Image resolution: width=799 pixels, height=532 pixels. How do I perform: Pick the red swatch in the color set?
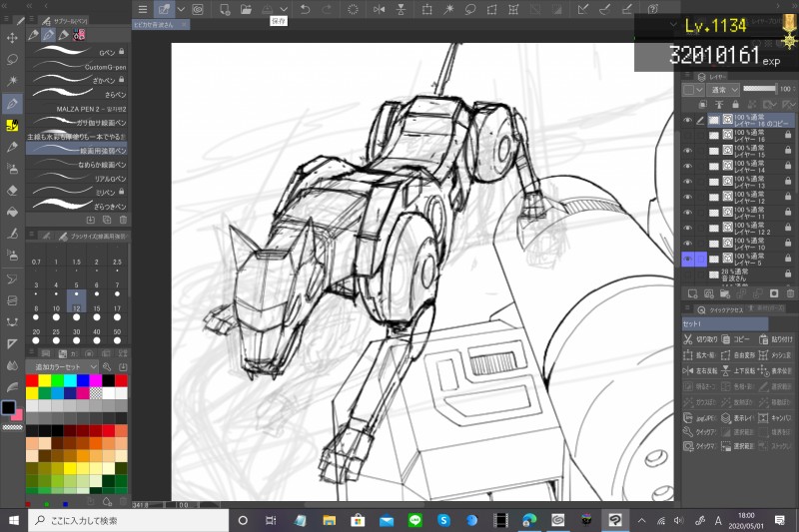(x=33, y=380)
